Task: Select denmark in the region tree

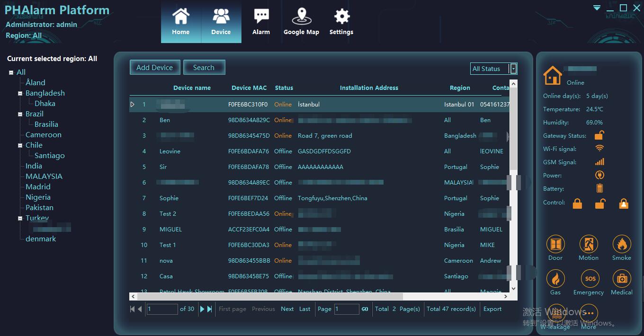Action: (41, 239)
